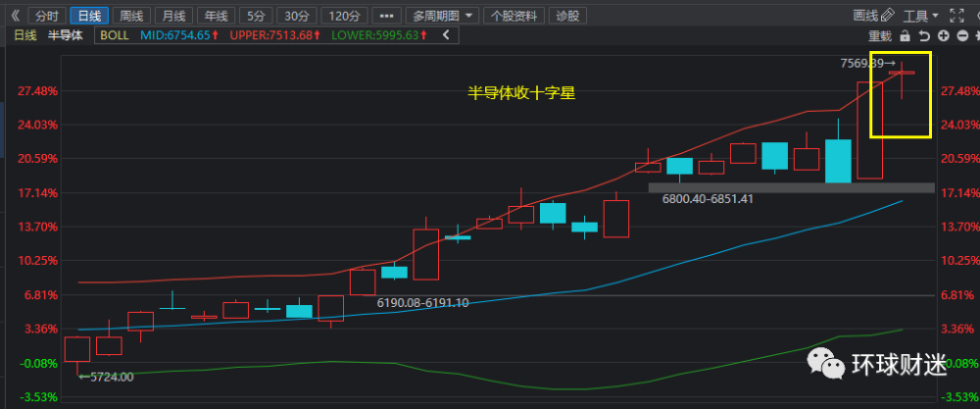980x409 pixels.
Task: Click right axis -3.53% label
Action: point(959,397)
